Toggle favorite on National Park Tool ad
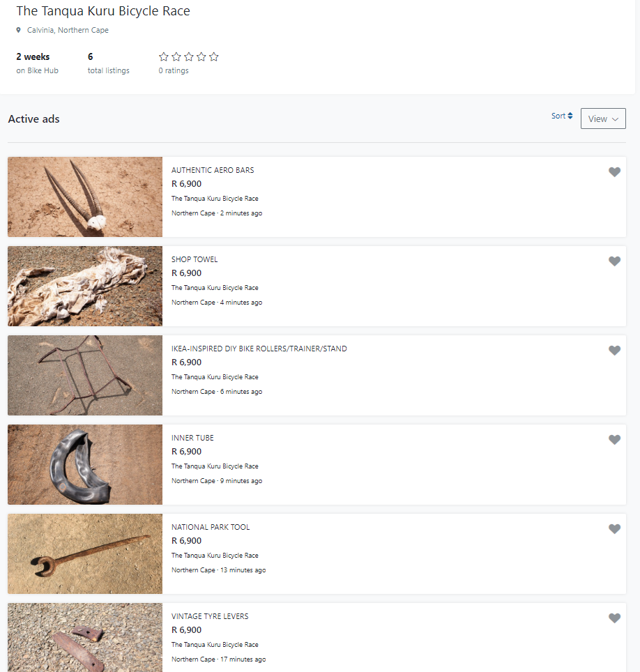 [614, 529]
